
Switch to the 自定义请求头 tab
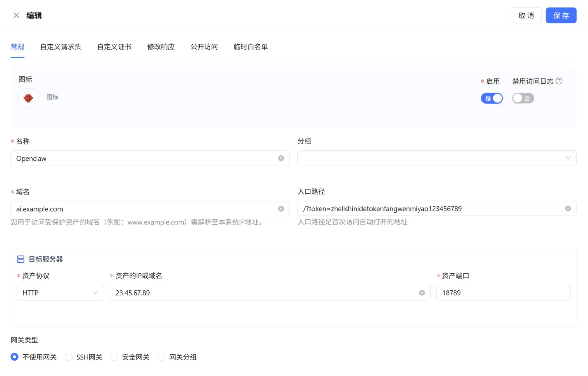coord(61,47)
